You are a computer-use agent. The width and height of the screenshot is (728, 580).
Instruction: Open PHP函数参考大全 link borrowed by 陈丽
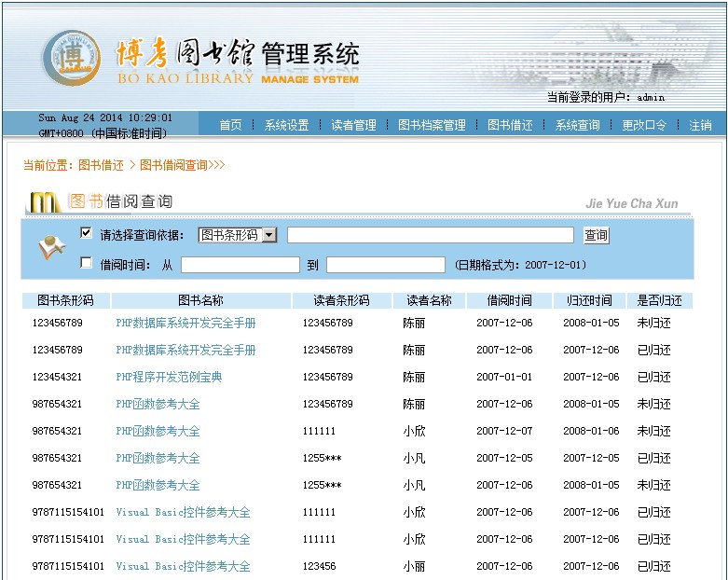tap(158, 404)
